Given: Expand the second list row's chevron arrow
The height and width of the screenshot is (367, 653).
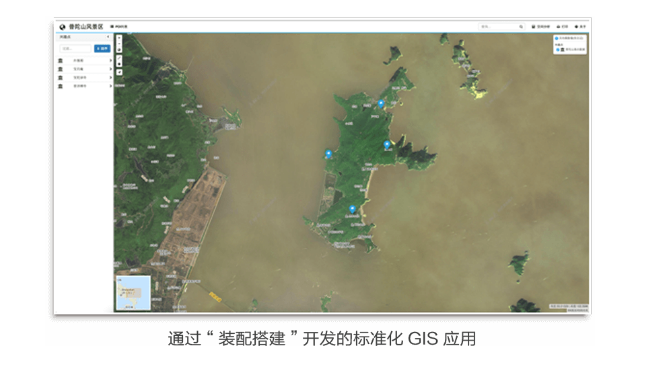Looking at the screenshot, I should coord(110,69).
